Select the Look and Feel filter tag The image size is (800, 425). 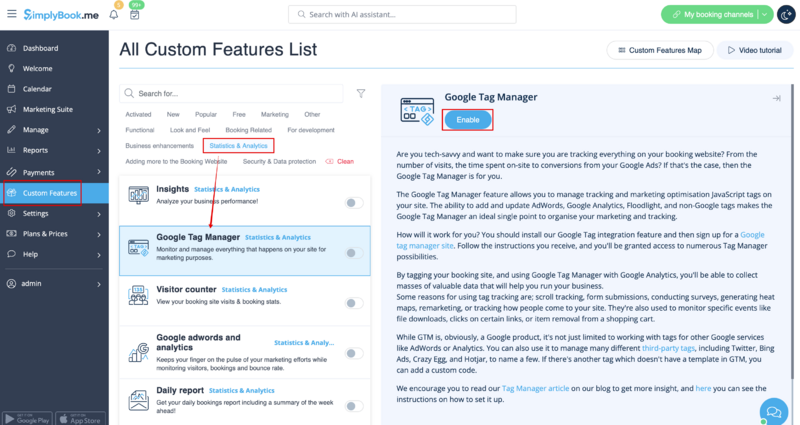tap(190, 130)
